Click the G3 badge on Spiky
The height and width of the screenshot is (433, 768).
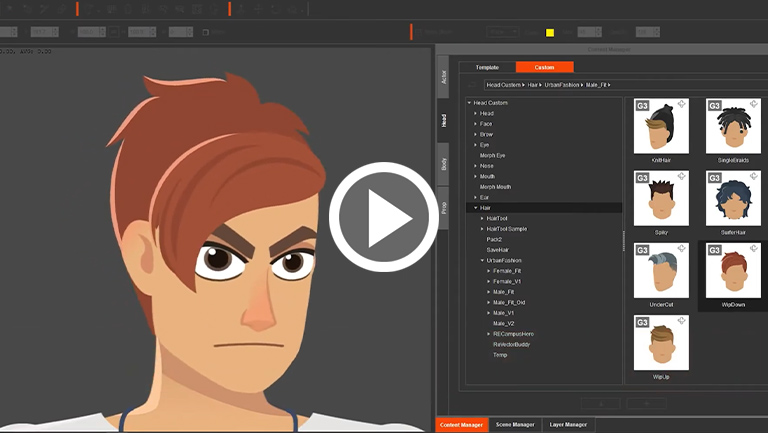pos(642,178)
